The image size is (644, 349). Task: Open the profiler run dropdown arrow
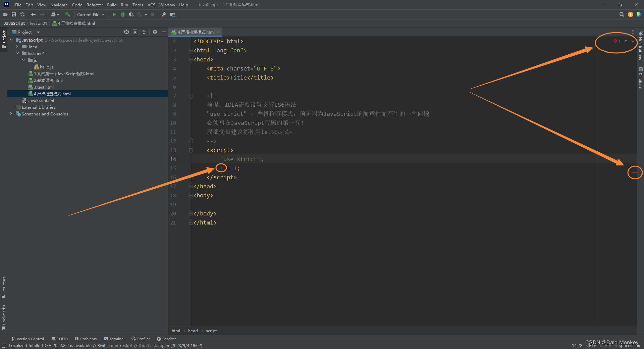(x=146, y=14)
